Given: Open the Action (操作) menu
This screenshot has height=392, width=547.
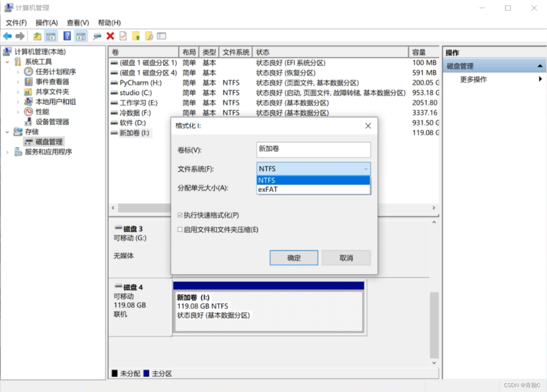Looking at the screenshot, I should pos(47,23).
